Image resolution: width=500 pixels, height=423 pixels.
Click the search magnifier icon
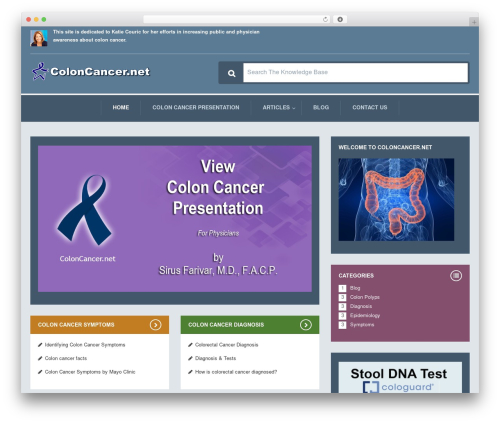pos(231,73)
